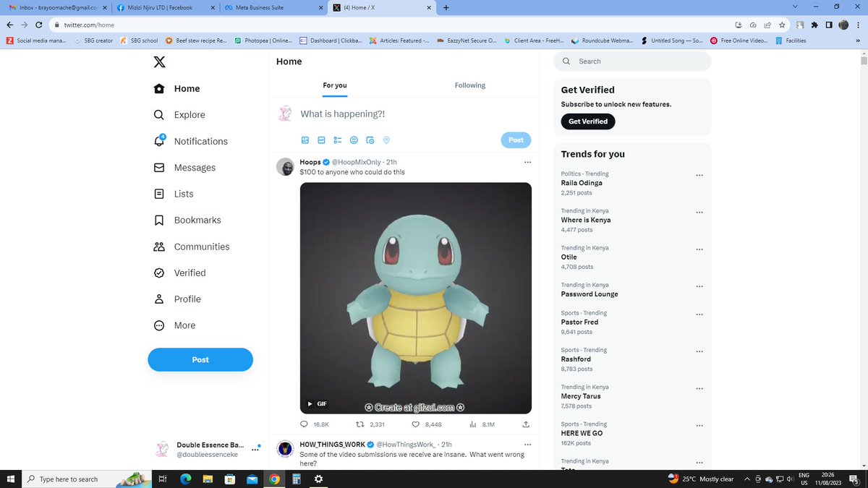868x488 pixels.
Task: Open the HOW_THINGS_WORK profile name
Action: click(333, 444)
